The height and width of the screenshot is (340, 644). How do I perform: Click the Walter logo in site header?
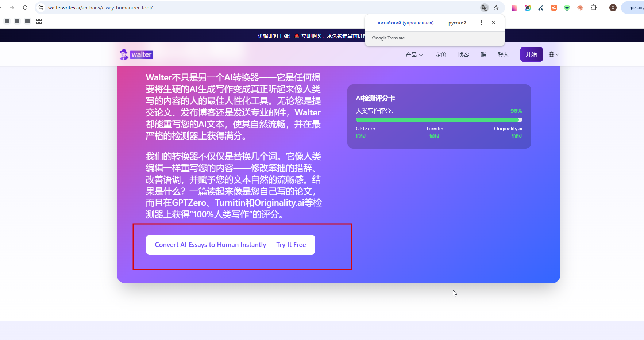tap(136, 54)
